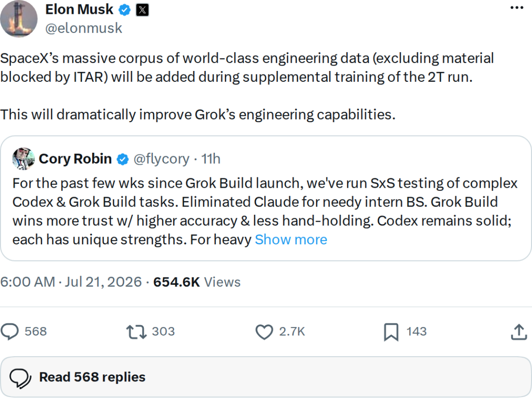Click the 6:00 AM Jul 21, 2026 timestamp

click(71, 282)
